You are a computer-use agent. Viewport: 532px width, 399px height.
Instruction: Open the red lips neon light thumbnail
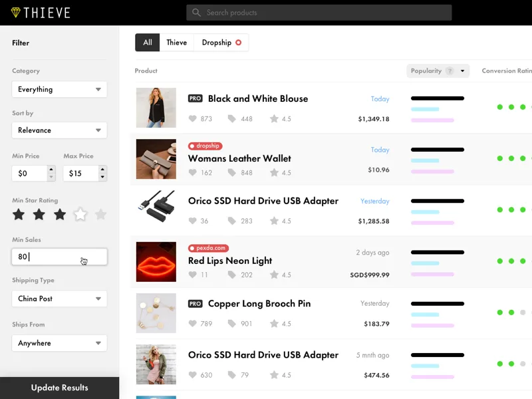point(156,262)
